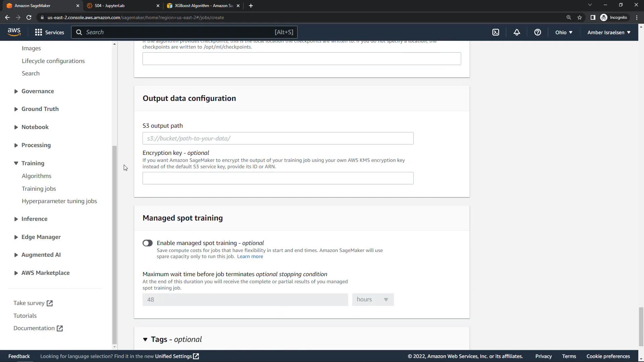Reload the page in browser

[29, 17]
